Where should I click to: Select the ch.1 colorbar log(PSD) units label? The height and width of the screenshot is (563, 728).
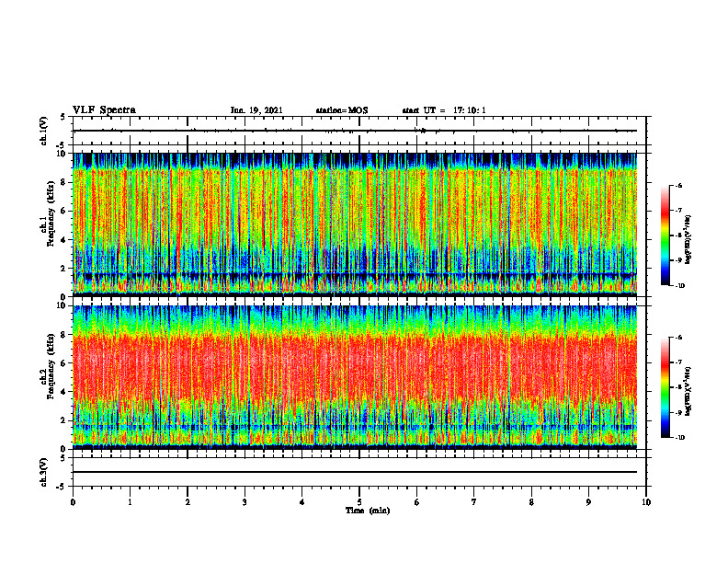point(688,240)
